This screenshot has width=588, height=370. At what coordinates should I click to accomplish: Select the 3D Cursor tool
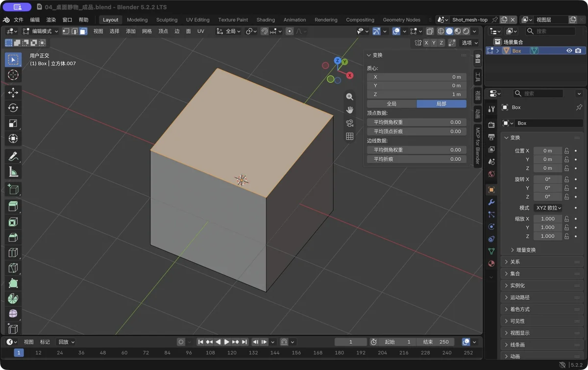[13, 75]
